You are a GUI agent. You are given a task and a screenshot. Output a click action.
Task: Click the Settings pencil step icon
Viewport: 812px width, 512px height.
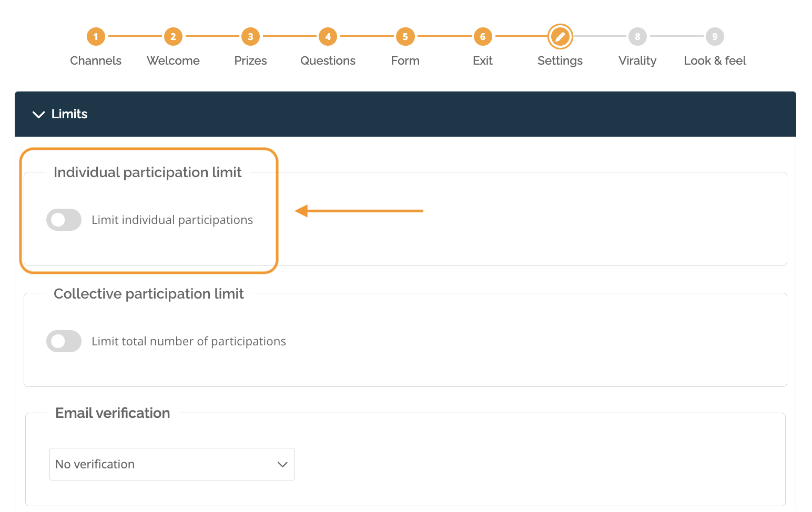pos(560,37)
